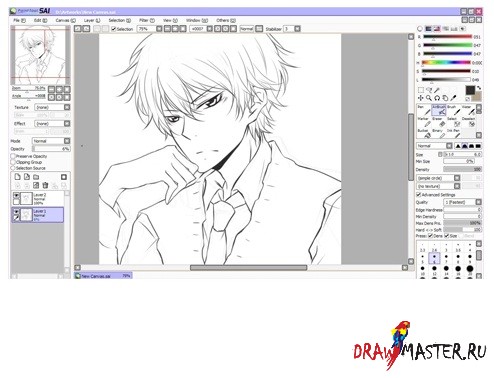Open the simple circle brush shape dropdown
494x378 pixels.
click(x=438, y=178)
